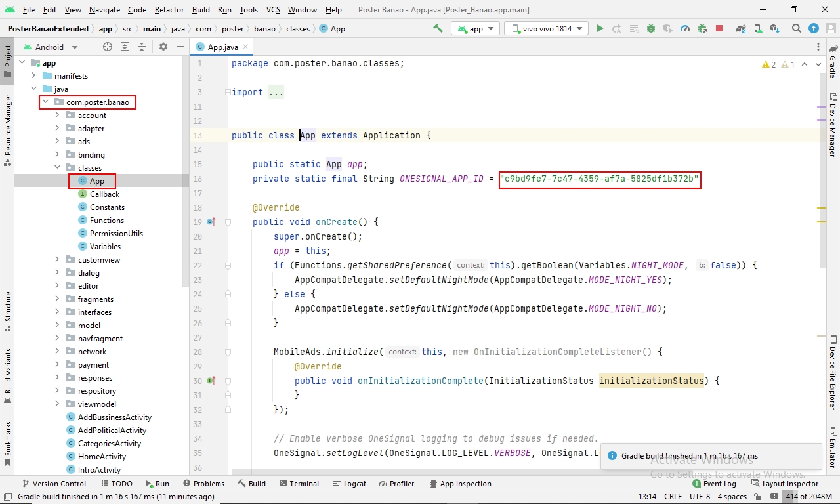Toggle the Device Manager side panel
Image resolution: width=840 pixels, height=504 pixels.
[832, 125]
